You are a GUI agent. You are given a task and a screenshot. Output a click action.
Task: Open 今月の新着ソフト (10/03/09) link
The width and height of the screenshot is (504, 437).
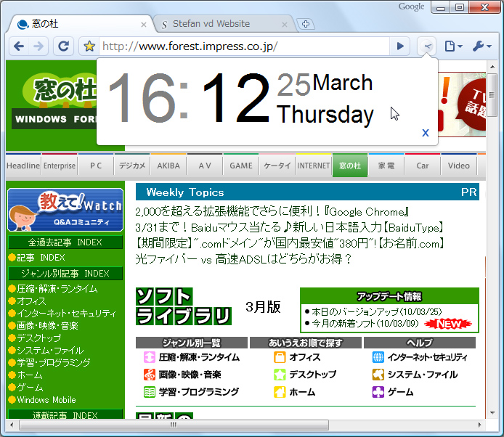[365, 323]
